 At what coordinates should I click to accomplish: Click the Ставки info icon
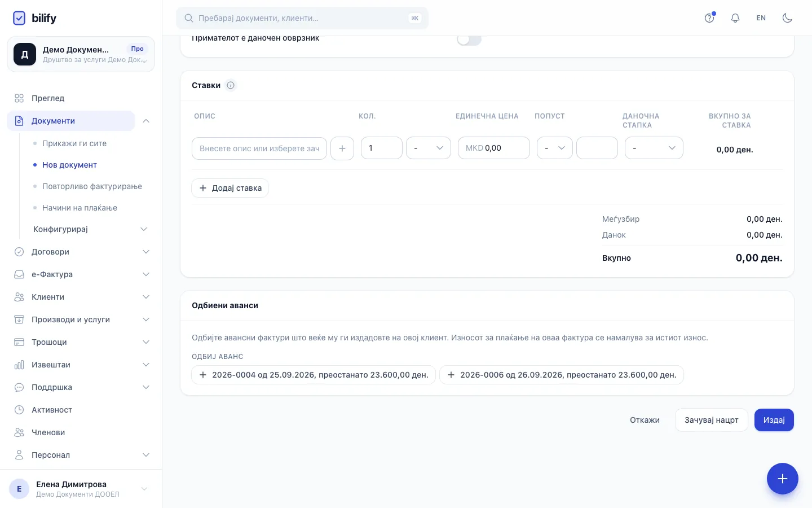(231, 85)
